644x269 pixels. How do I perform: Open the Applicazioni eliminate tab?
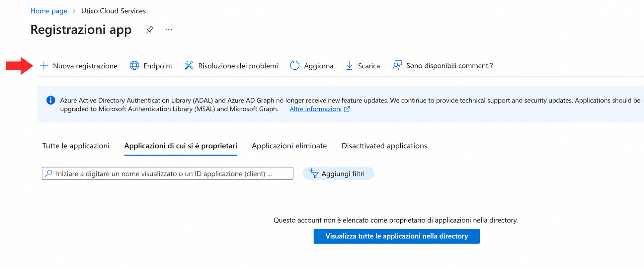(x=289, y=146)
